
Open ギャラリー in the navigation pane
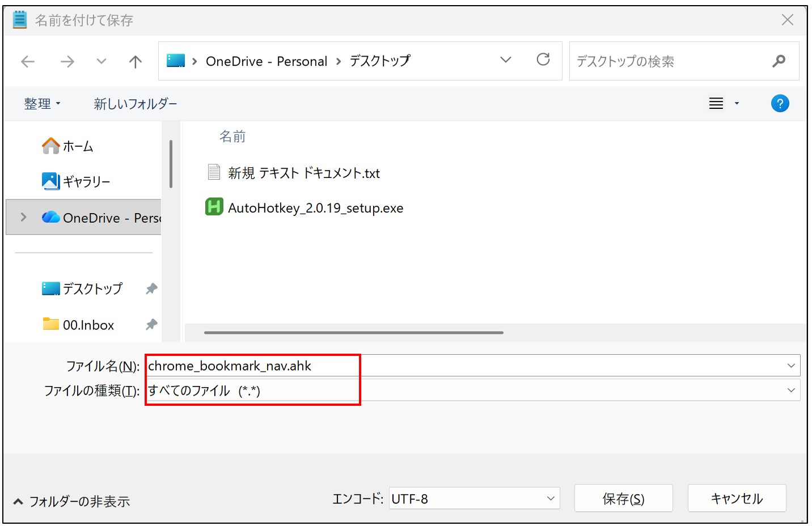(86, 181)
